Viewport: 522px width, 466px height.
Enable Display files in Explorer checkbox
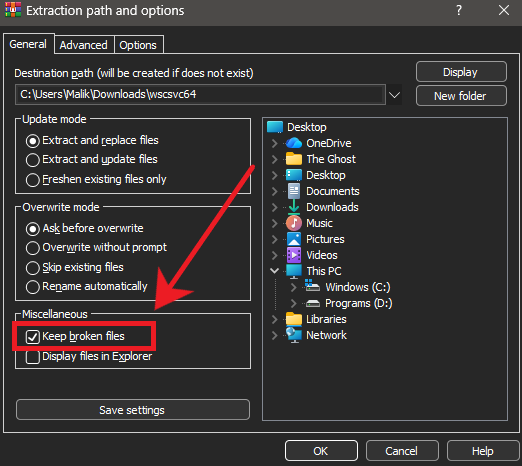[33, 357]
